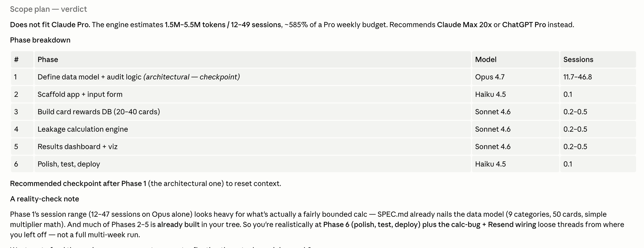The width and height of the screenshot is (644, 248).
Task: Click the Haiku 4.5 cell in row 2
Action: (516, 94)
